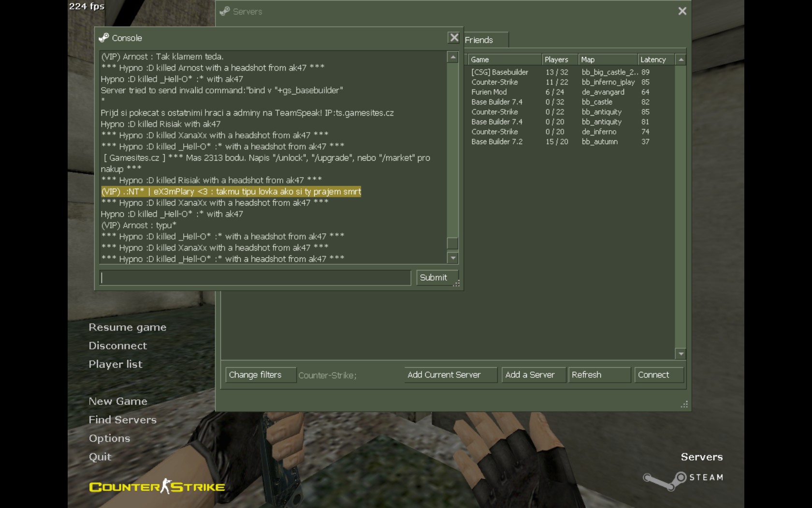Image resolution: width=812 pixels, height=508 pixels.
Task: Click Quit in main menu
Action: [100, 457]
